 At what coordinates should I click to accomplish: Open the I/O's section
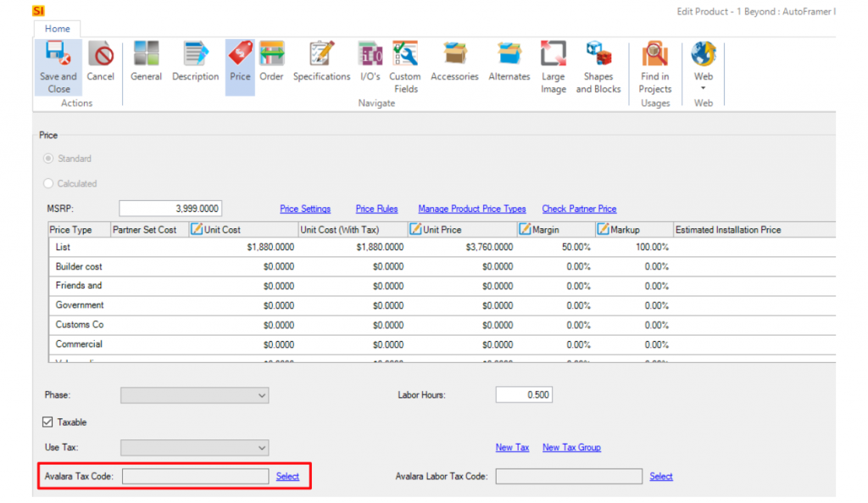pyautogui.click(x=370, y=61)
